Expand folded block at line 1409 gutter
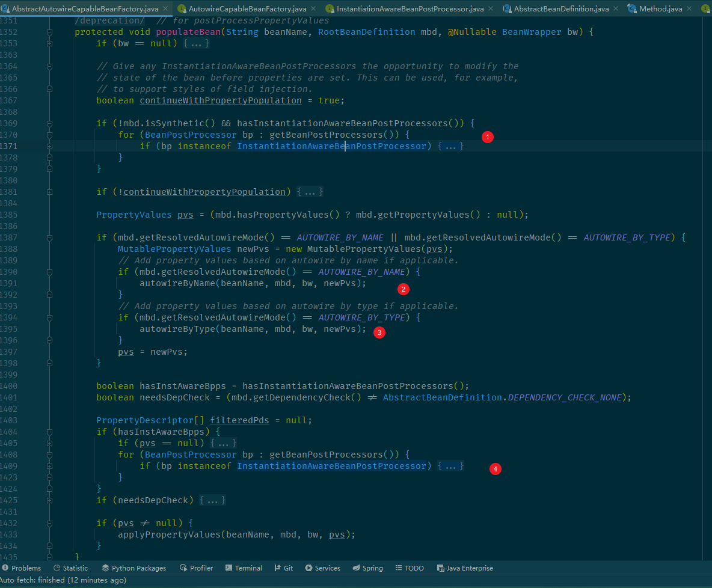Image resolution: width=712 pixels, height=588 pixels. coord(49,467)
